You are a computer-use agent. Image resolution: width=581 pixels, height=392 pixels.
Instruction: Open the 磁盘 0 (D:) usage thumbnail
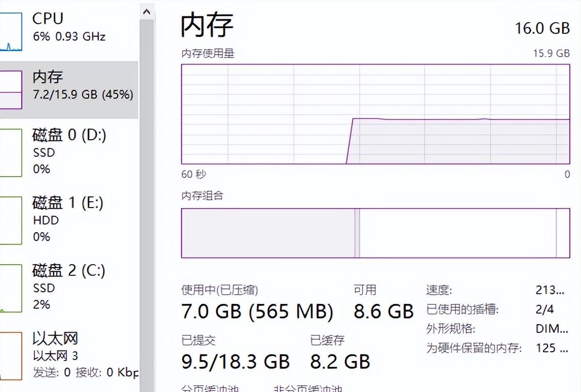[x=11, y=152]
